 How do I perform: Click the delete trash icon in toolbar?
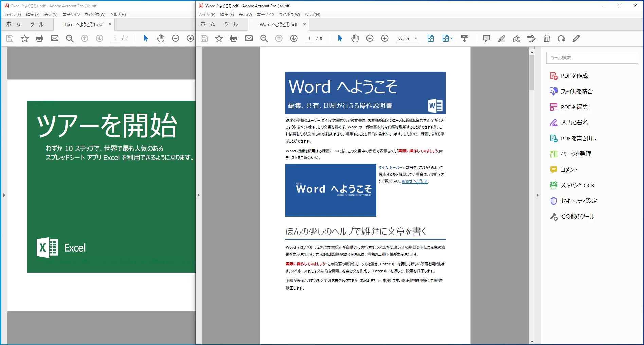pyautogui.click(x=547, y=38)
